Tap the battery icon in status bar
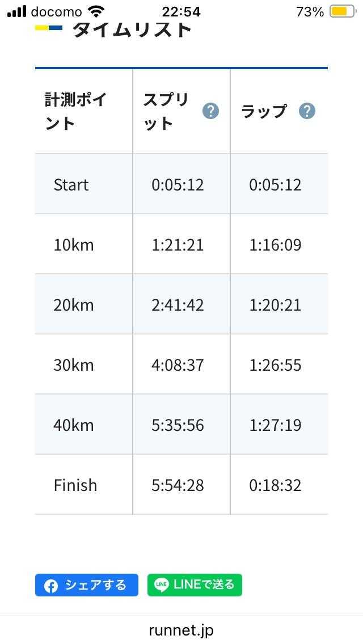The image size is (363, 644). [x=342, y=11]
